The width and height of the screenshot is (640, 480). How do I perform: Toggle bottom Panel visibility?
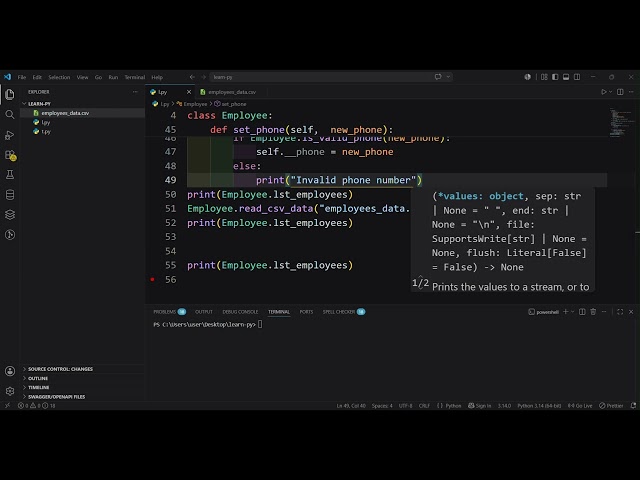click(566, 77)
